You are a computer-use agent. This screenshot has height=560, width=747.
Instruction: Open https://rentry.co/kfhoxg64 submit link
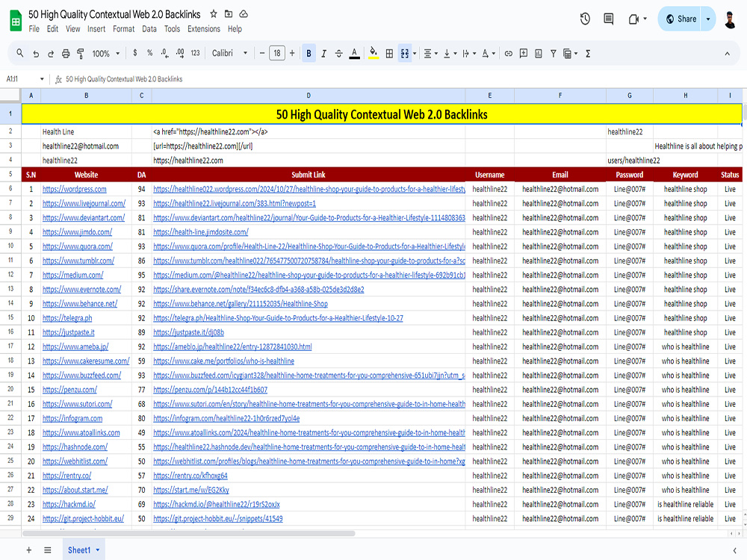[190, 476]
